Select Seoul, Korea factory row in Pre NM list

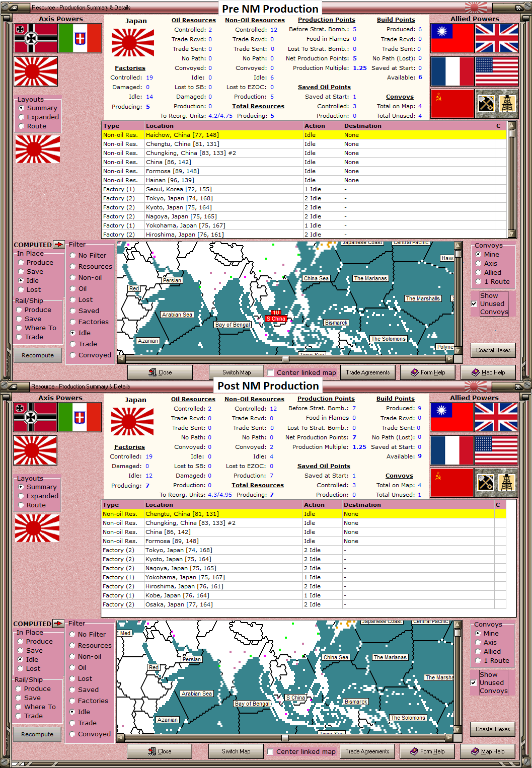tap(304, 189)
